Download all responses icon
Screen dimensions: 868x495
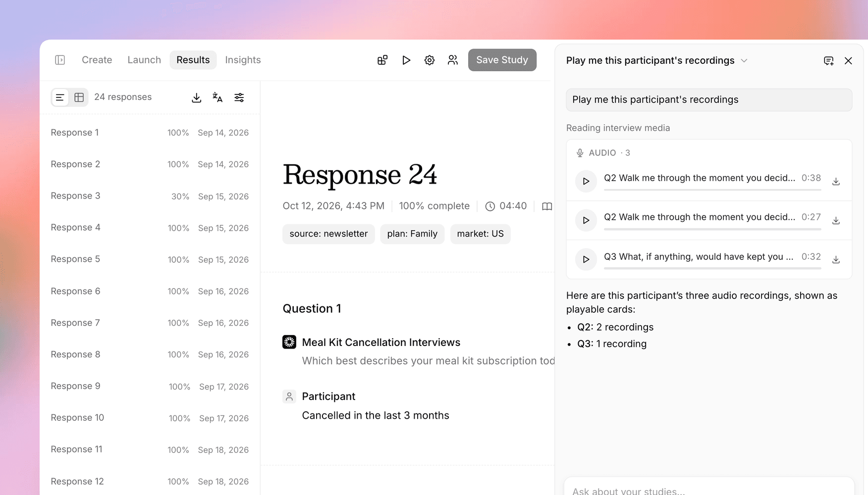[197, 98]
